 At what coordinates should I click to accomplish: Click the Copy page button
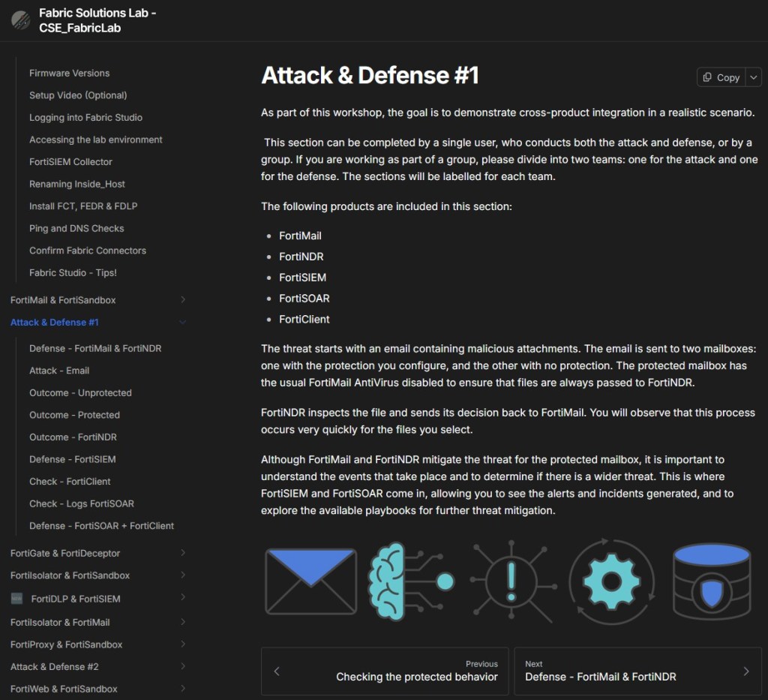pos(719,77)
